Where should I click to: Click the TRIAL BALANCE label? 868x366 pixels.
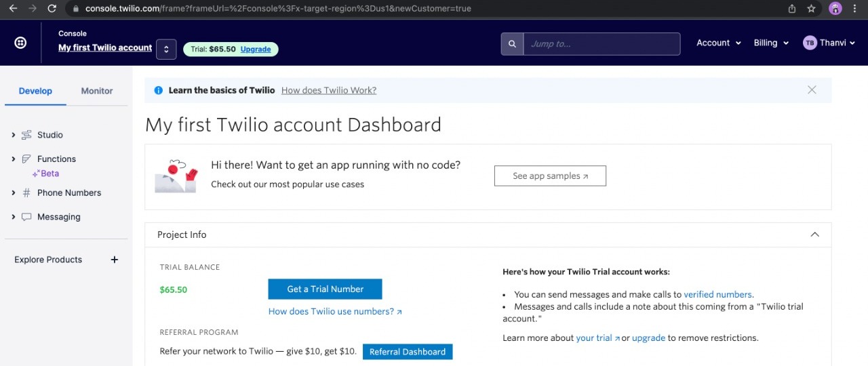tap(190, 267)
